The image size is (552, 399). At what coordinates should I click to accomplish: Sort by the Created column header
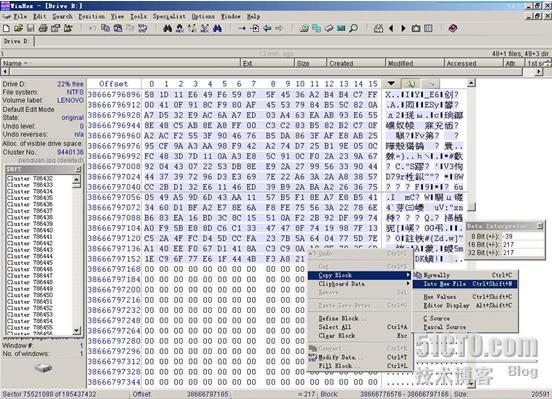coord(356,63)
